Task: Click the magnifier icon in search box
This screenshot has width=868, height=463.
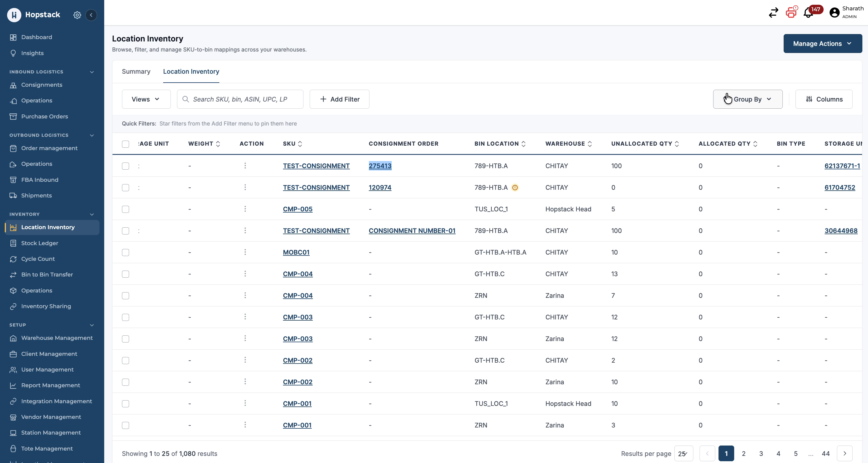Action: coord(185,99)
